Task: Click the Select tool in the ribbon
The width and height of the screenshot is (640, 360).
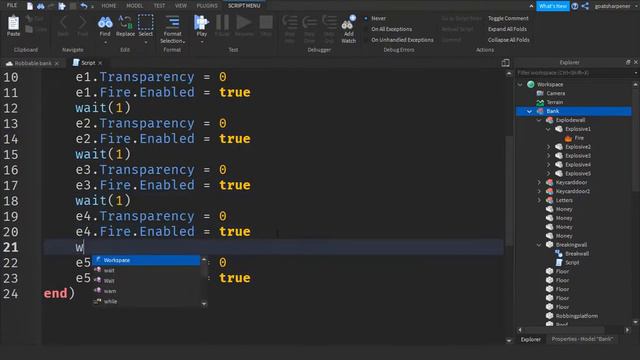Action: 145,23
